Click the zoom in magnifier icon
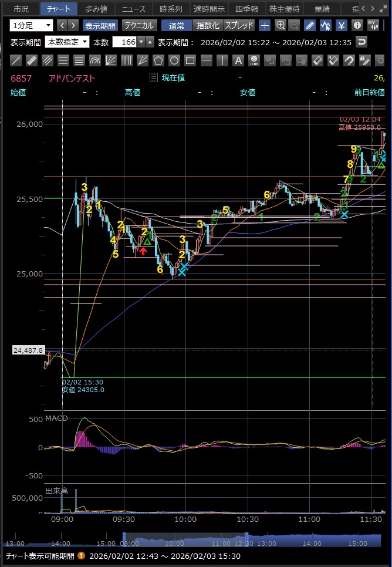The image size is (392, 567). pyautogui.click(x=281, y=25)
